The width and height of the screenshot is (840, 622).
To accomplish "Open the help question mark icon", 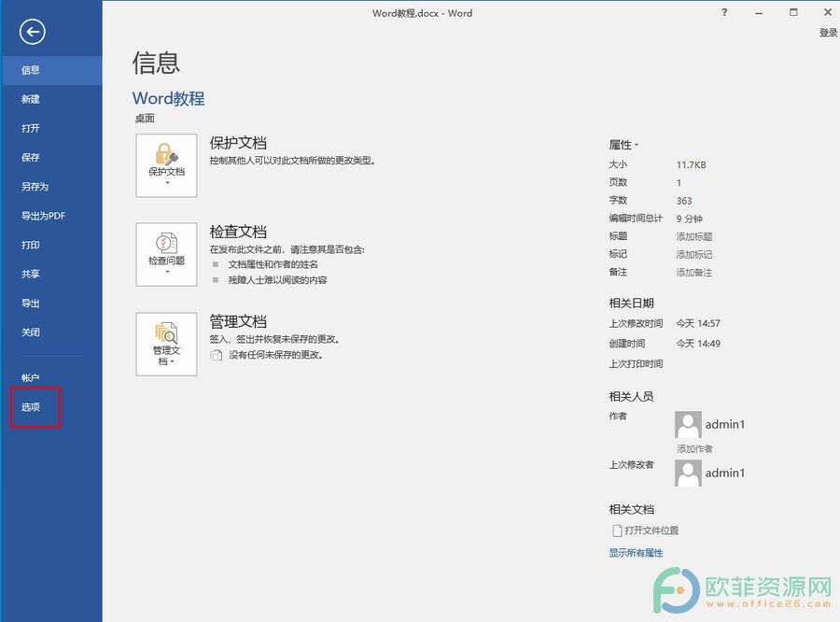I will point(724,12).
